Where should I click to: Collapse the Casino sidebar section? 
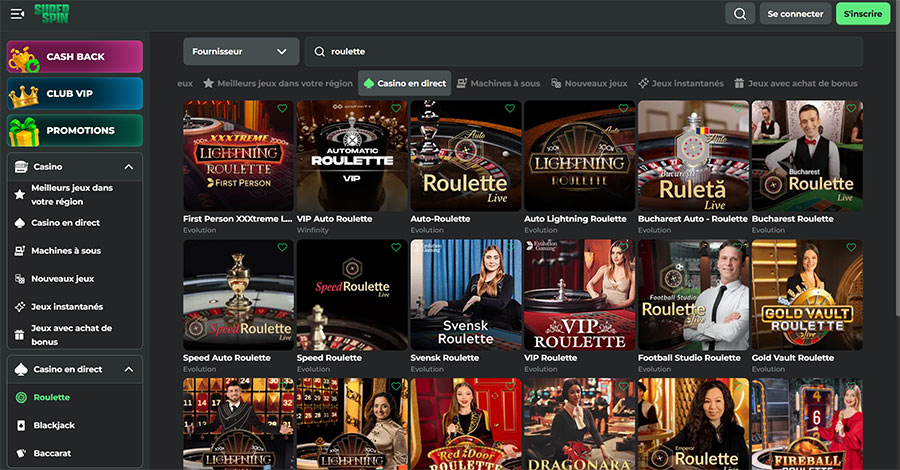[129, 167]
